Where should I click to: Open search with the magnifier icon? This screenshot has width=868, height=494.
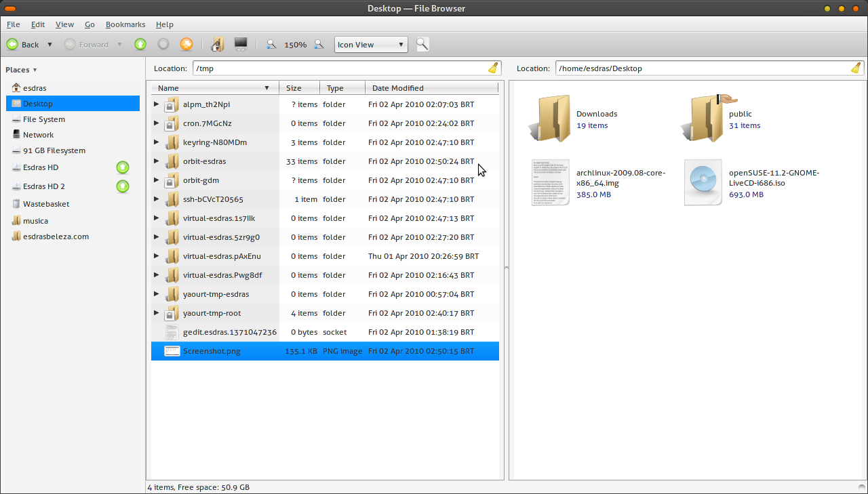click(422, 45)
